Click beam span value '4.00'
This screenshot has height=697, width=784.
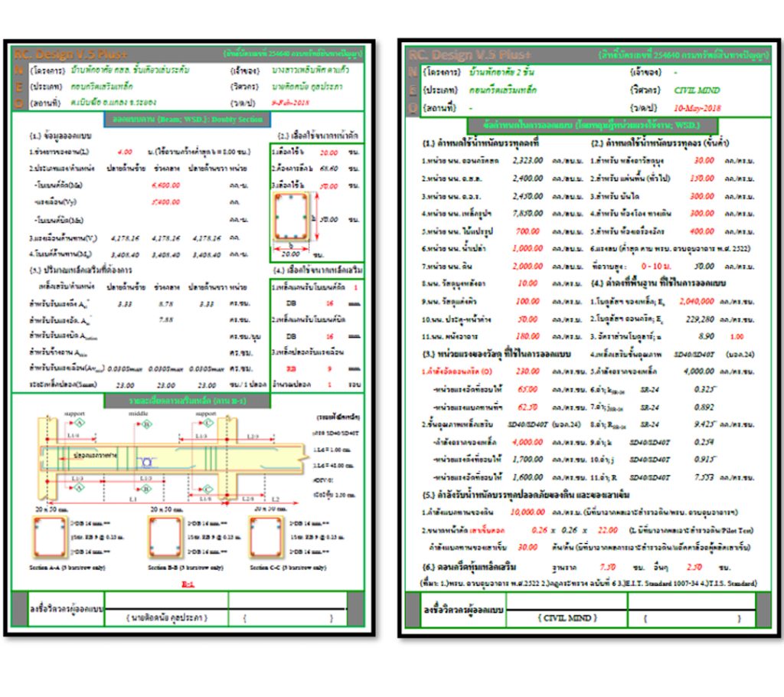125,152
